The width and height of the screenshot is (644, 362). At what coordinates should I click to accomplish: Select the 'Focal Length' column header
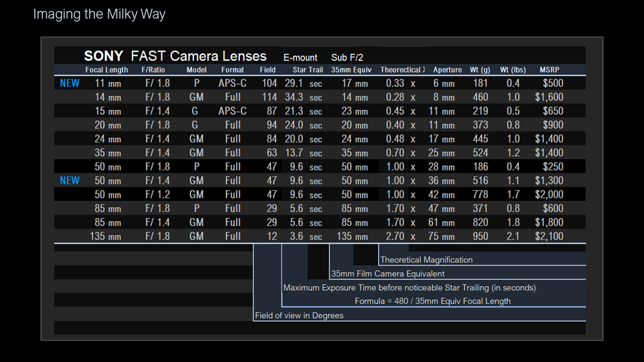click(x=107, y=70)
